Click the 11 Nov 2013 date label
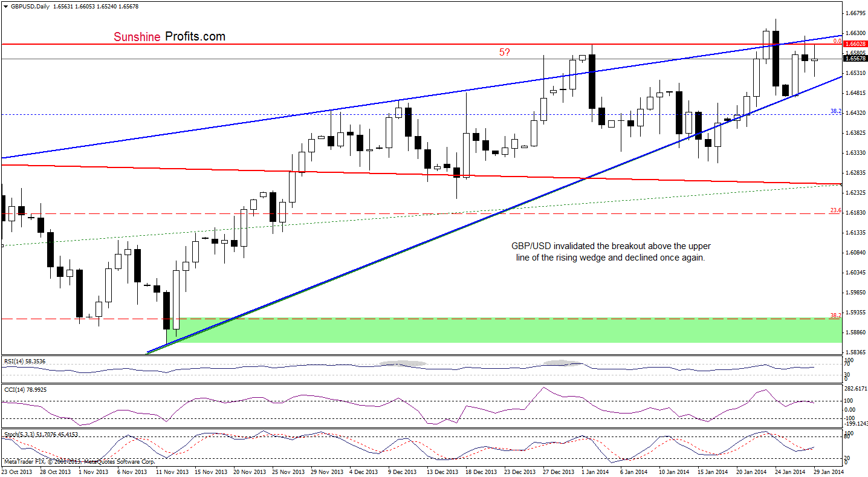Viewport: 868px width, 477px height. point(172,472)
